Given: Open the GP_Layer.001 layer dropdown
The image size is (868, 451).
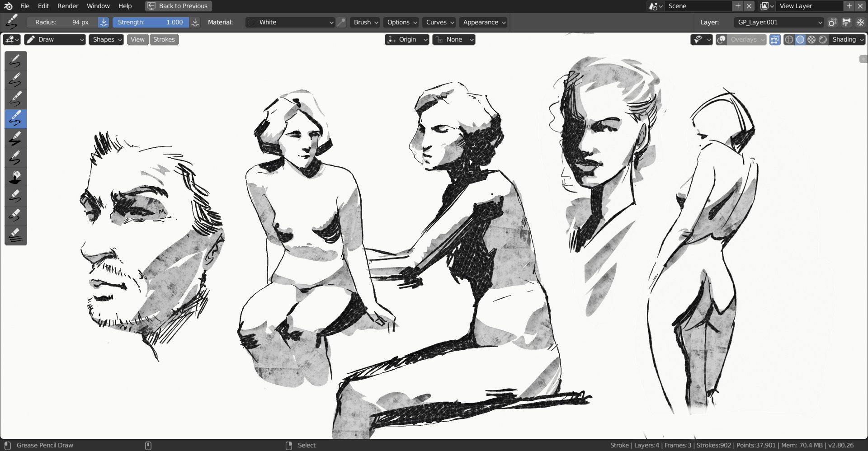Looking at the screenshot, I should [778, 22].
